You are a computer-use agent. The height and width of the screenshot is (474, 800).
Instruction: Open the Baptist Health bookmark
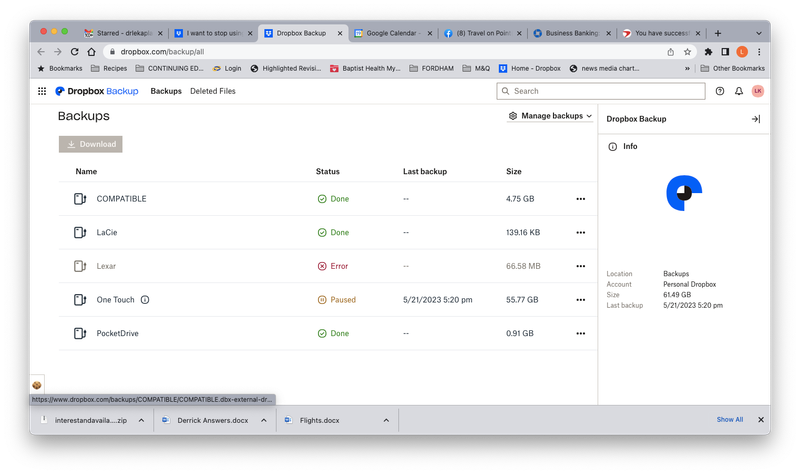click(365, 68)
